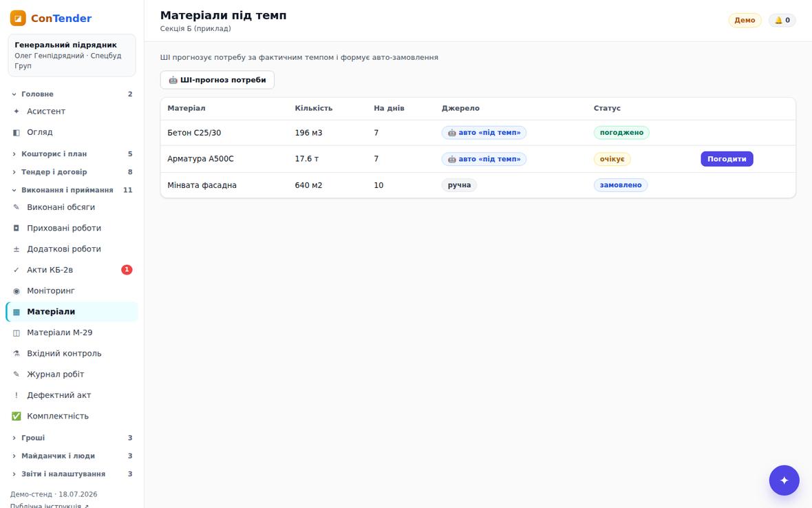The image size is (812, 508).
Task: Click the очікує status badge
Action: 612,159
